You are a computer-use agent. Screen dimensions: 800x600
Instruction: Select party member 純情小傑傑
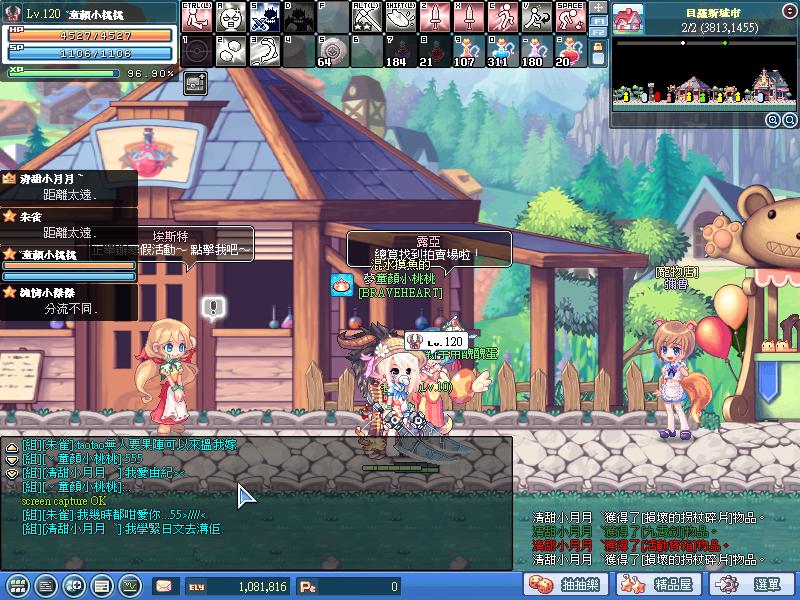pos(69,301)
